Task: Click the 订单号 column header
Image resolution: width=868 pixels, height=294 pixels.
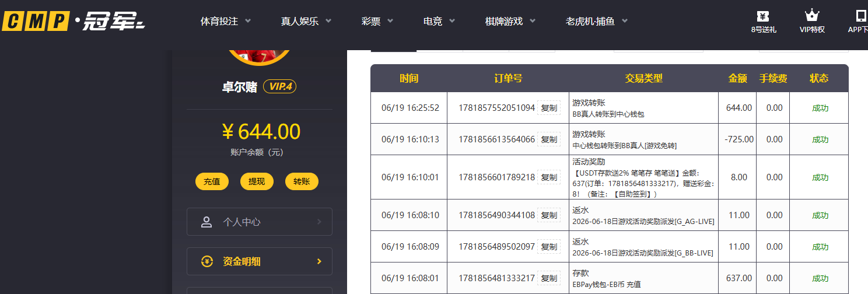Action: [x=508, y=78]
